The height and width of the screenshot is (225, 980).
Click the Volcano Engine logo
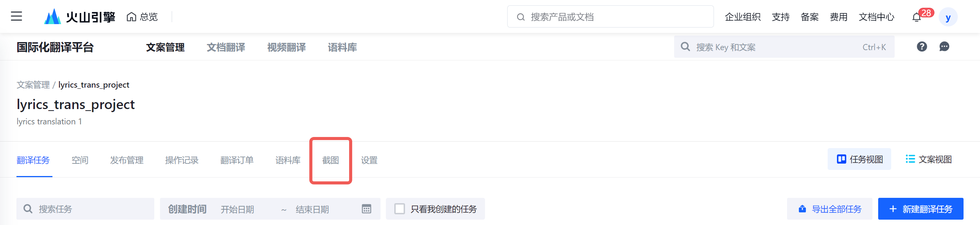[x=80, y=17]
